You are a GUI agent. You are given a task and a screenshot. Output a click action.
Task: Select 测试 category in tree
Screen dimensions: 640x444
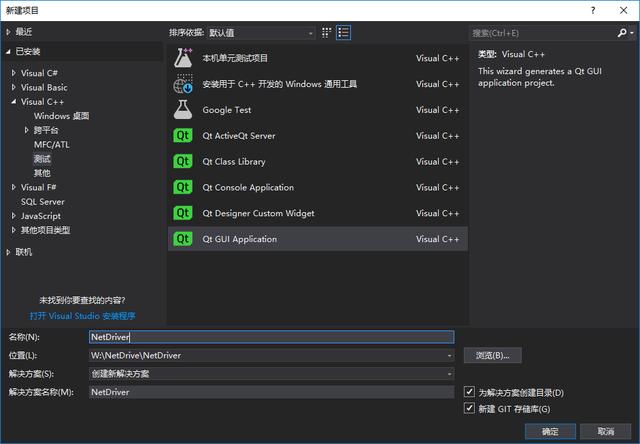(42, 159)
